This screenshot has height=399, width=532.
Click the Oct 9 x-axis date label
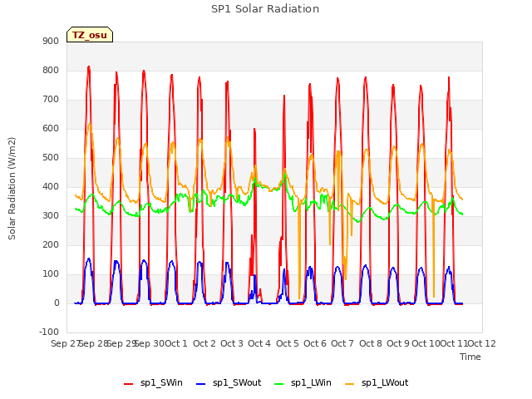point(398,343)
